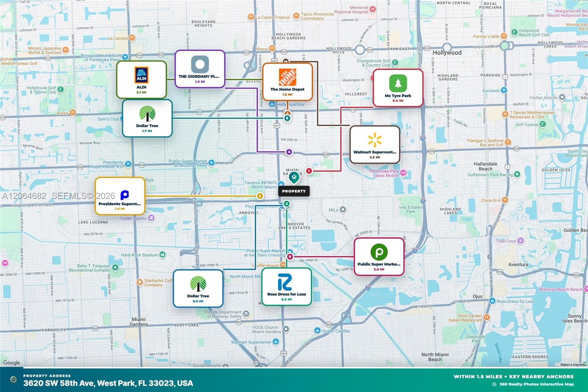Click Ross Dress for Less map icon near Ojus

click(x=492, y=301)
